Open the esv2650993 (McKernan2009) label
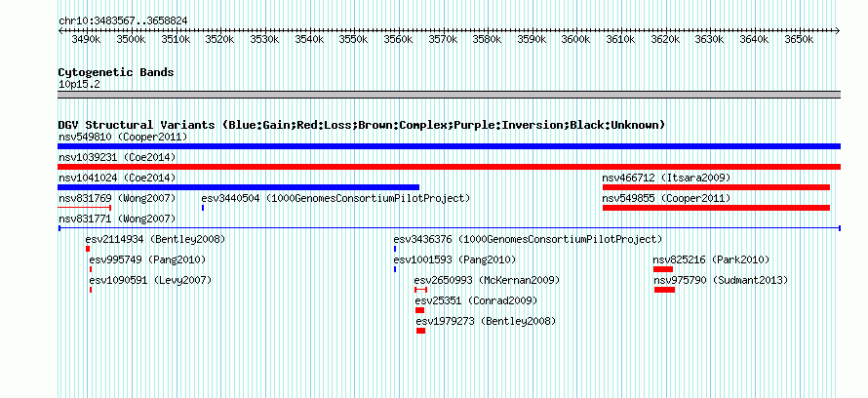 [487, 280]
